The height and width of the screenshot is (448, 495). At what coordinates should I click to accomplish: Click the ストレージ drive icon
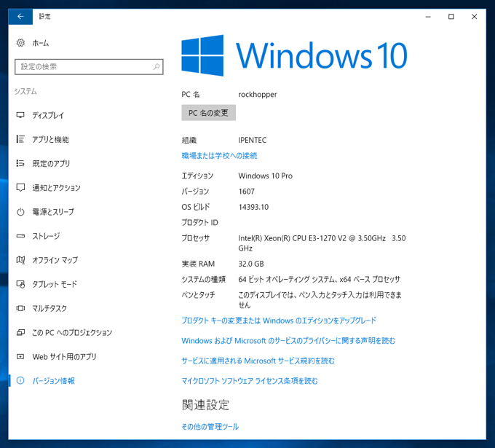coord(20,236)
